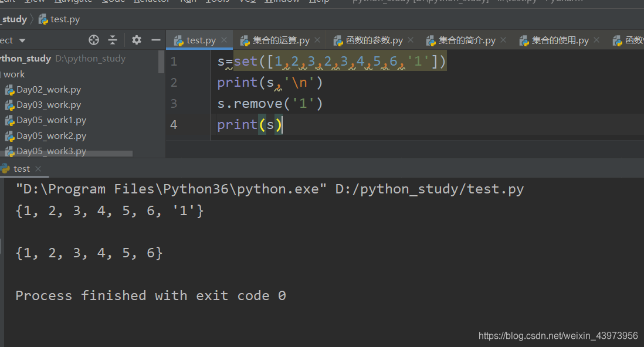644x347 pixels.
Task: Click the Python icon on 函数的参数.py tab
Action: 338,40
